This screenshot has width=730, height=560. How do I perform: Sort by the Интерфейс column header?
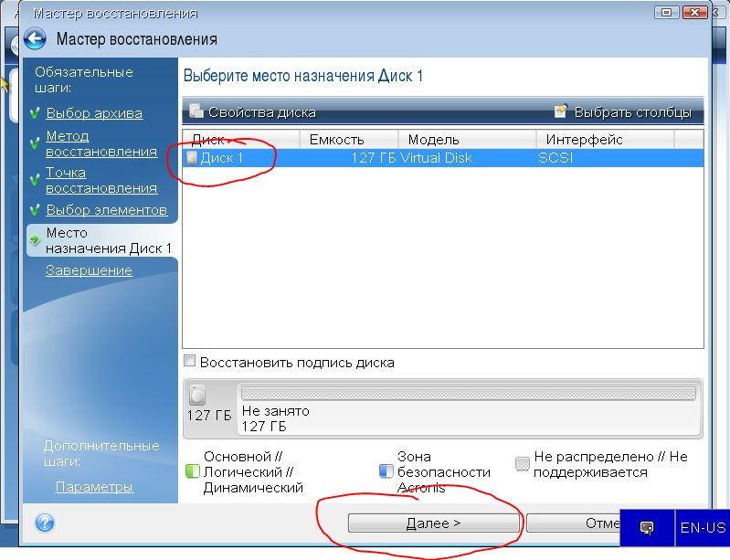click(x=603, y=140)
